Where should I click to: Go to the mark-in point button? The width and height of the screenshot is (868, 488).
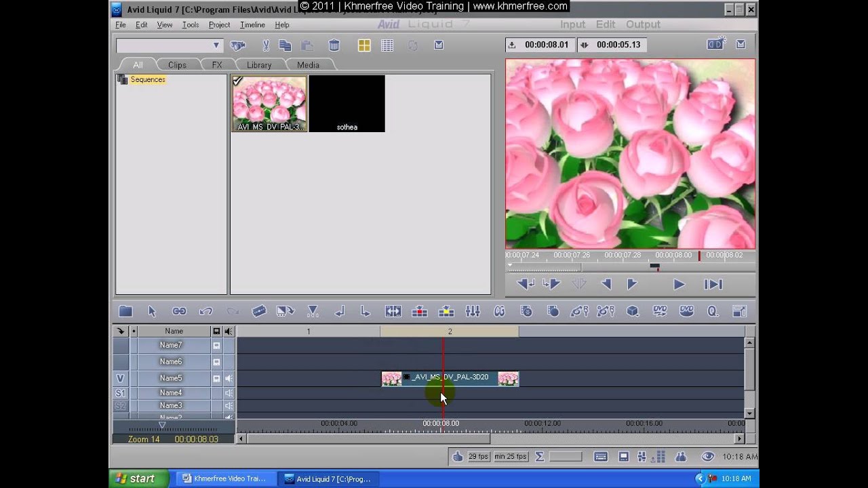pyautogui.click(x=526, y=285)
